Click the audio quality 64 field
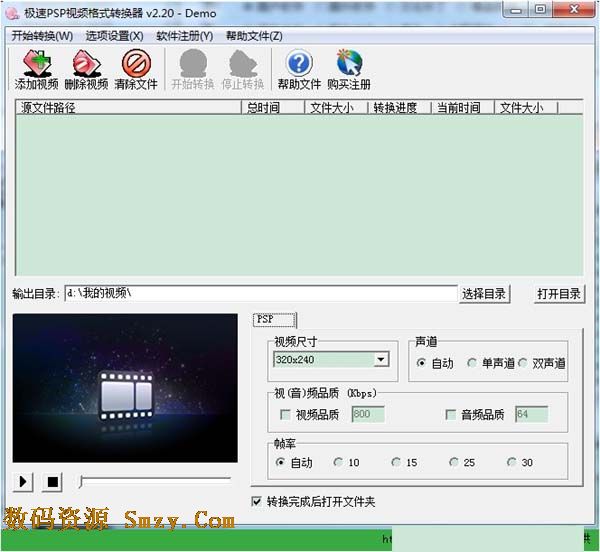 click(x=532, y=414)
